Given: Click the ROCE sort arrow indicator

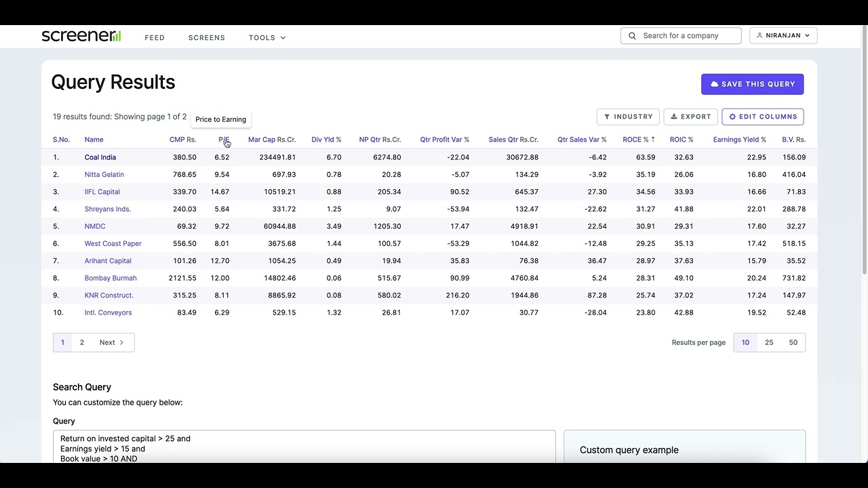Looking at the screenshot, I should [x=653, y=140].
